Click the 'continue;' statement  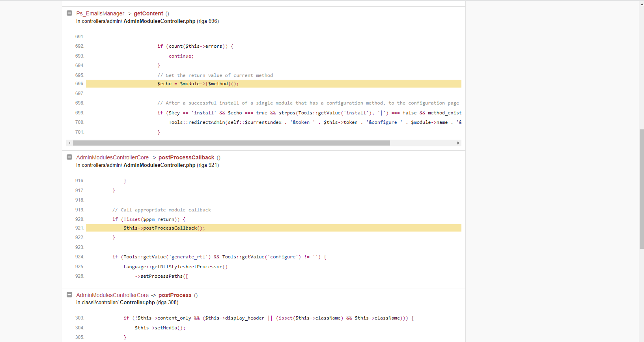pos(181,56)
